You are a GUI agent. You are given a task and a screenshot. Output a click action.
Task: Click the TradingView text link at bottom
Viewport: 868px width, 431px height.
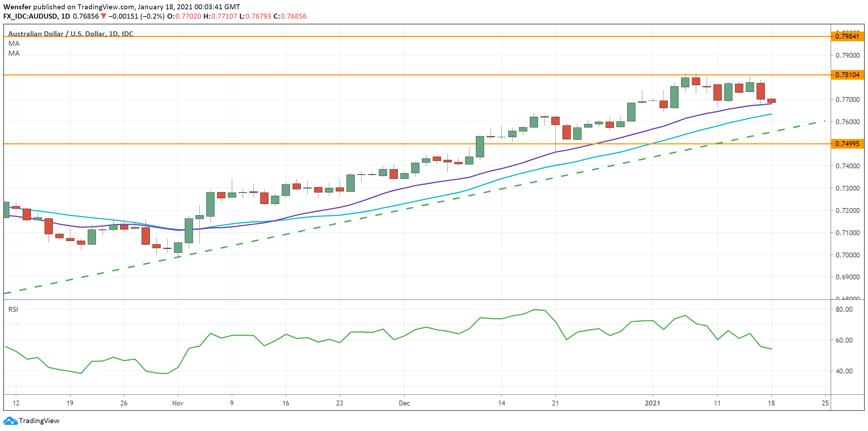[39, 421]
